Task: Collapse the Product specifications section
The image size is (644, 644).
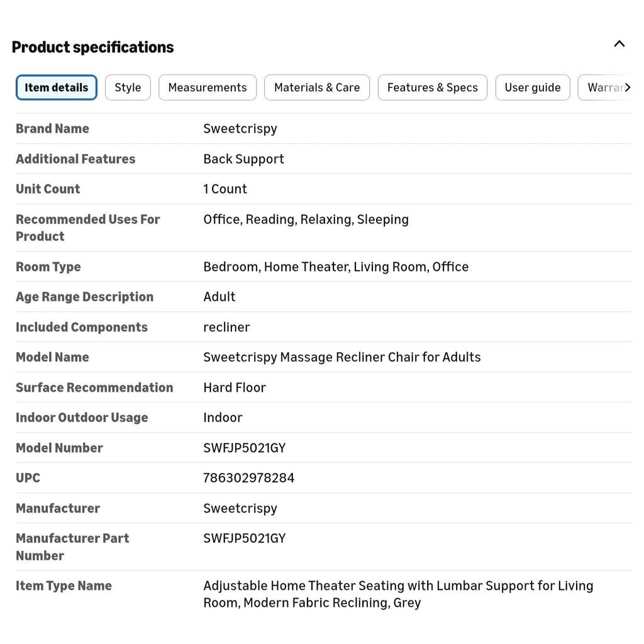Action: tap(619, 44)
